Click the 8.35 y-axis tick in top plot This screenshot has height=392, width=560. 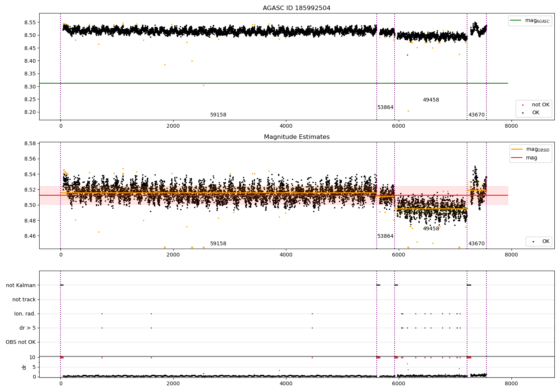[30, 74]
